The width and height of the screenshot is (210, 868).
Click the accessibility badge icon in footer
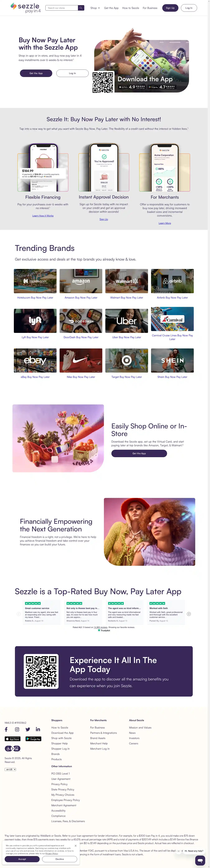[12, 748]
